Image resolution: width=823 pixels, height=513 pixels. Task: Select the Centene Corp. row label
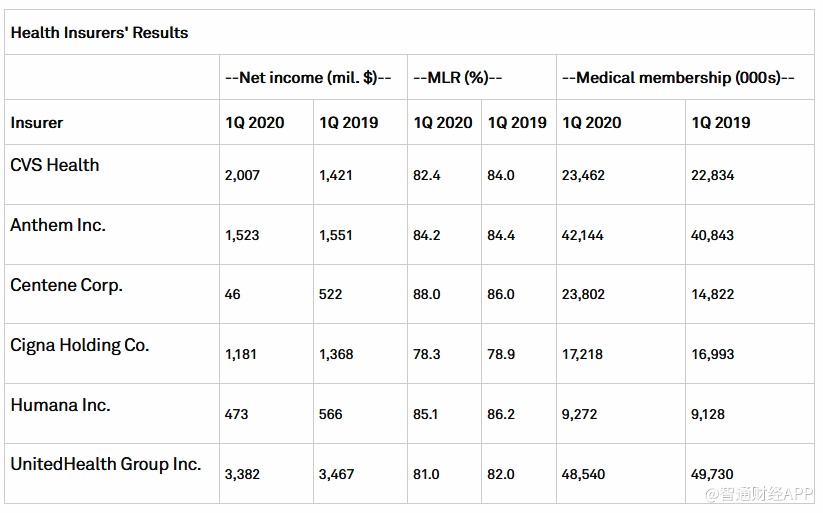(66, 285)
